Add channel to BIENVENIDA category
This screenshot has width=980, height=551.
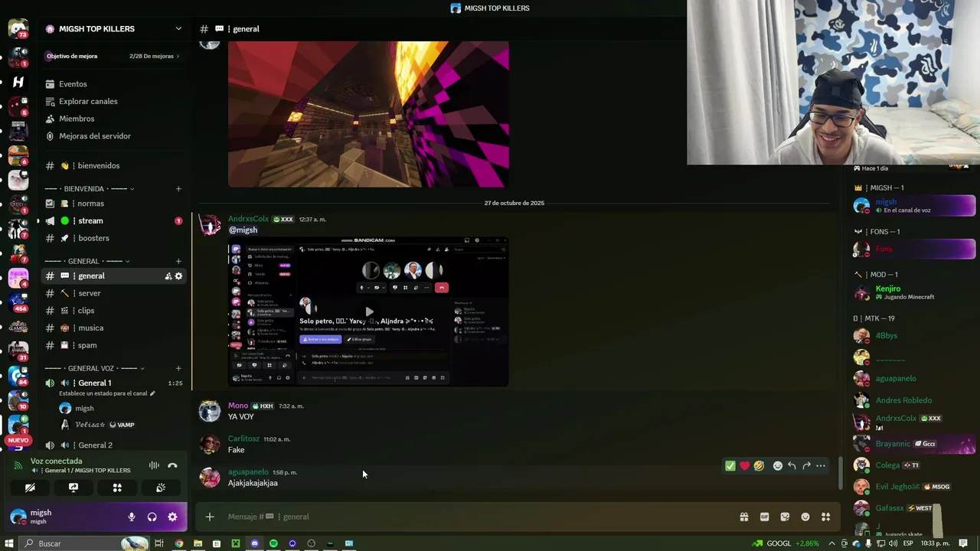178,189
